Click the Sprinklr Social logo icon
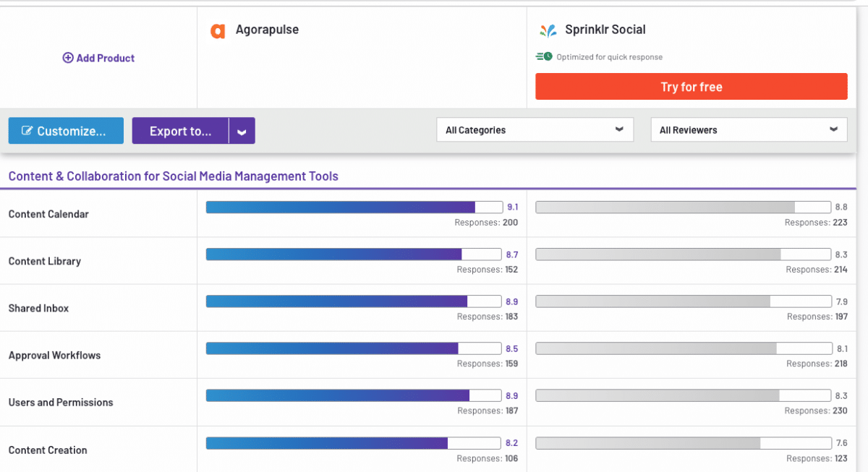 click(548, 30)
